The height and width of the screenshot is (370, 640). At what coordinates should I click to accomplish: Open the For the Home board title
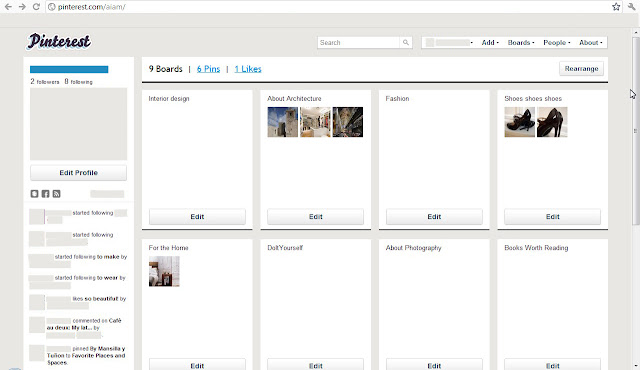pos(169,248)
